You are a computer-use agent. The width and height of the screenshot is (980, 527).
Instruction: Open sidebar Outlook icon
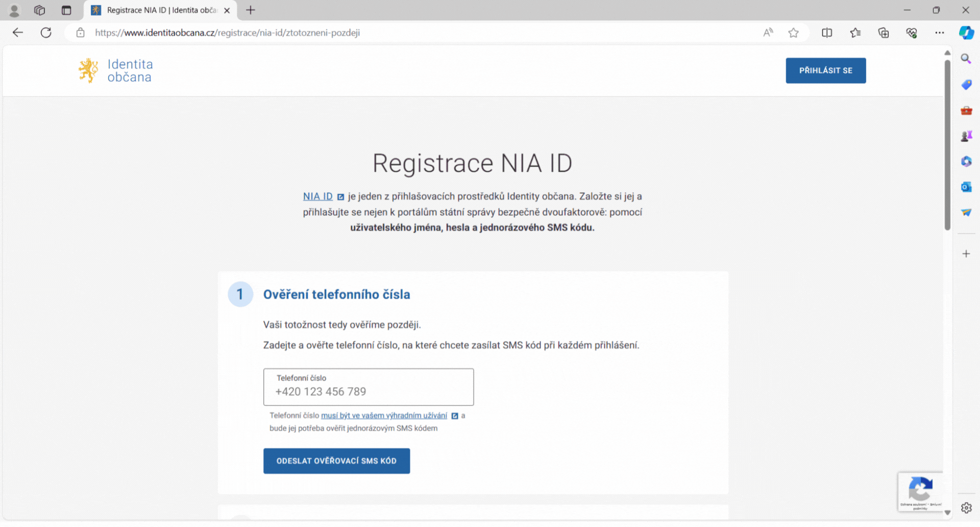click(966, 187)
